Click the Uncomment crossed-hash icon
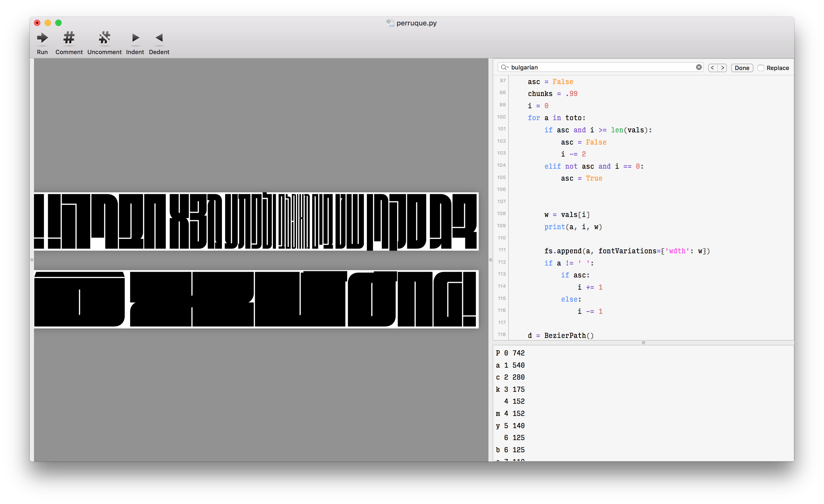The width and height of the screenshot is (824, 504). pos(104,38)
